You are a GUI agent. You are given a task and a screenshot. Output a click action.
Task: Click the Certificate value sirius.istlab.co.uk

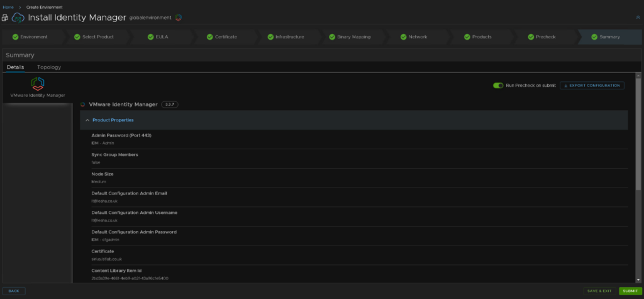coord(107,259)
